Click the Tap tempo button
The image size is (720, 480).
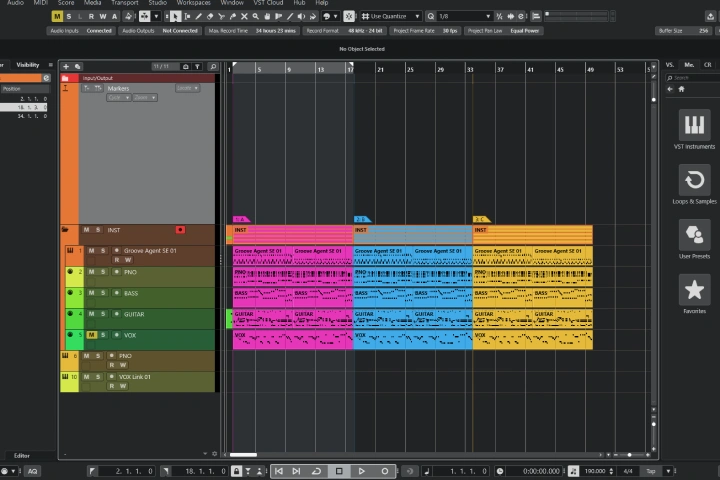[x=651, y=471]
